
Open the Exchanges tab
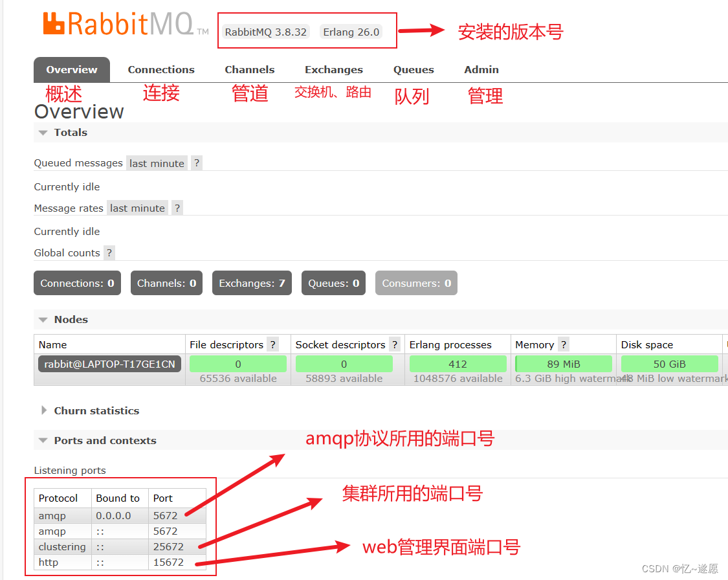click(x=334, y=70)
